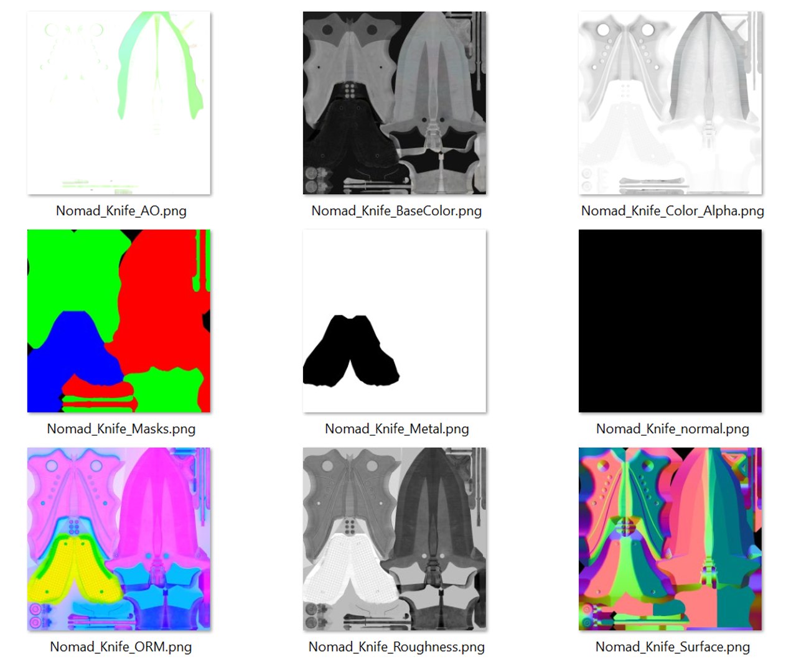
Task: Select the Nomad_Knife_ORM.png thumbnail image
Action: (x=119, y=539)
